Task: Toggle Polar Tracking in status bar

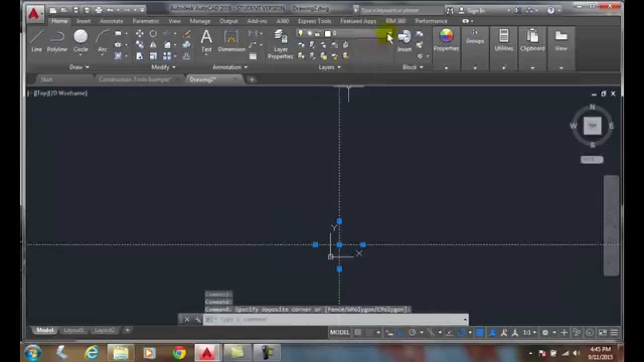Action: (x=413, y=332)
